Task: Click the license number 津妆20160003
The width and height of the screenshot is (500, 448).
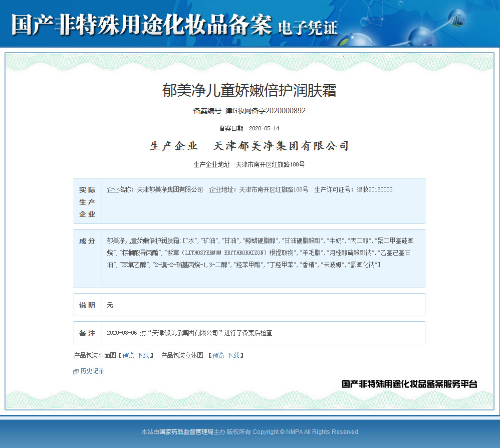Action: coord(374,189)
